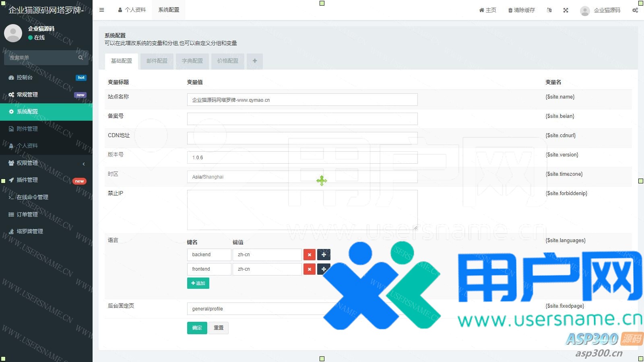The width and height of the screenshot is (644, 362).
Task: Toggle the sidebar hamburger menu icon
Action: (x=101, y=10)
